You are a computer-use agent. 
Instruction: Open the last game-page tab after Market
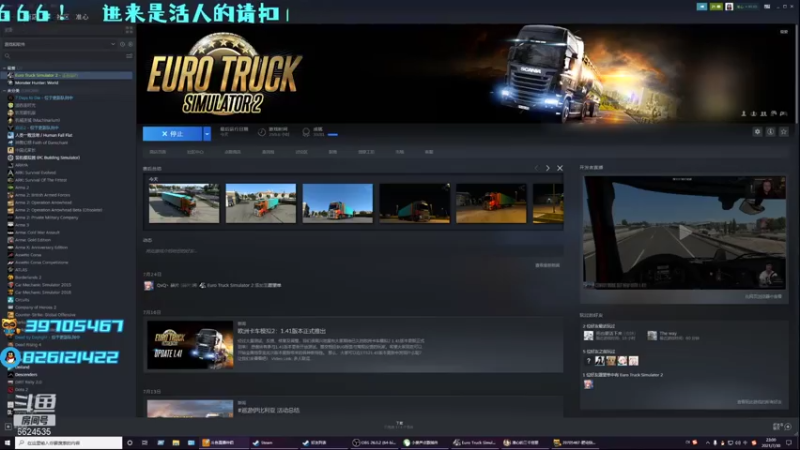[429, 152]
